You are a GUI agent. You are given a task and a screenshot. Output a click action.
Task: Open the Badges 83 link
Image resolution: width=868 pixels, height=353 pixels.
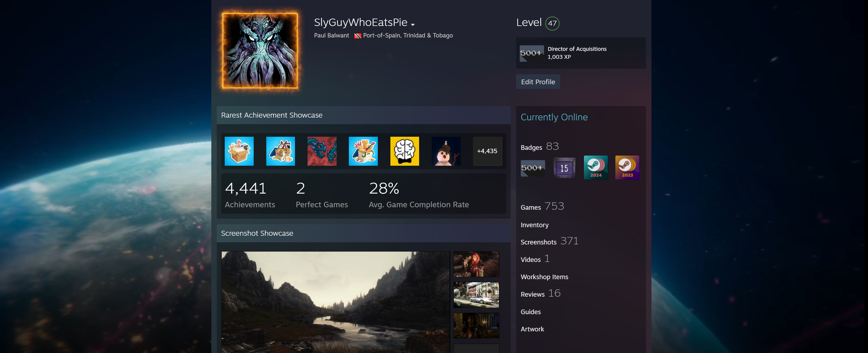click(x=539, y=147)
